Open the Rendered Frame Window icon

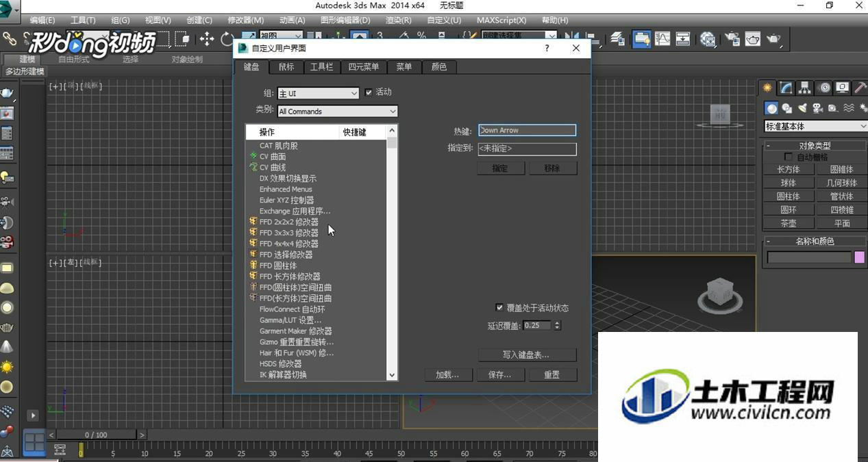tap(753, 39)
